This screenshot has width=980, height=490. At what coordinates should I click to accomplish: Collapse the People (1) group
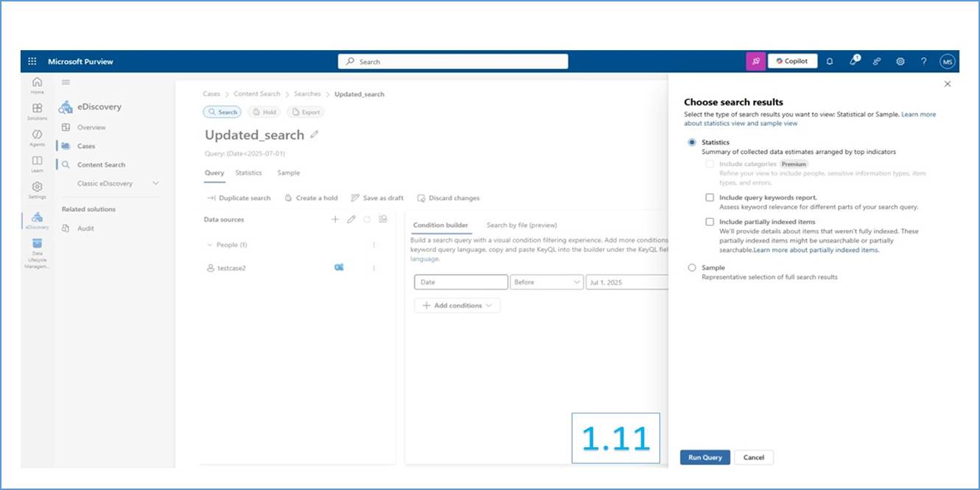[209, 245]
